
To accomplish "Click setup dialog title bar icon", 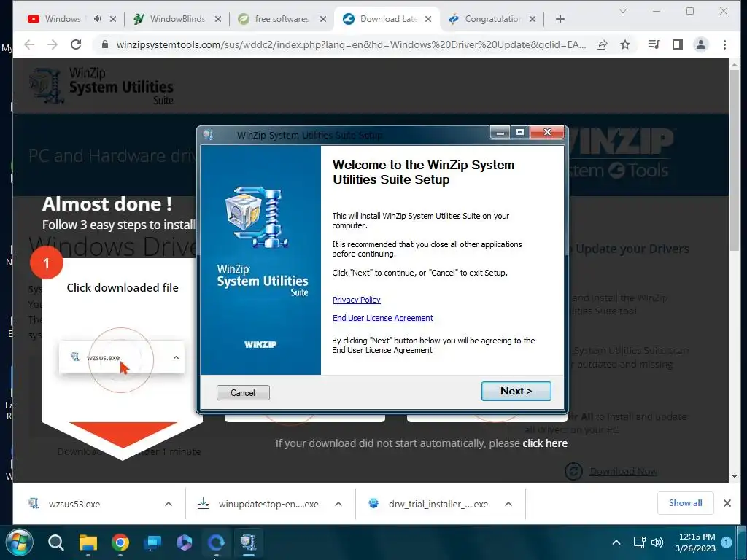I will 208,135.
